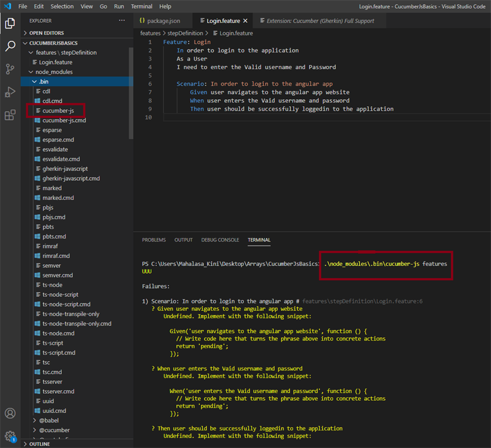This screenshot has height=448, width=491.
Task: Open the File menu
Action: [x=23, y=6]
